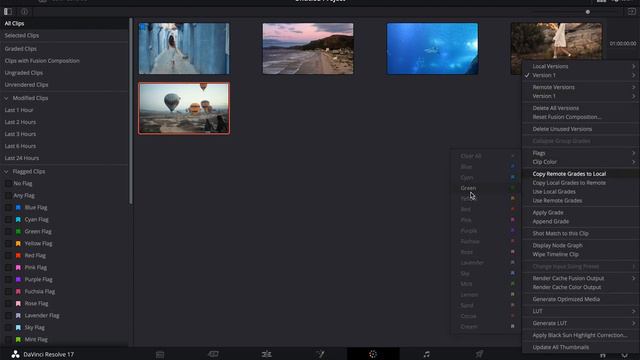Click the thumbnail size slider handle
640x360 pixels.
588,12
